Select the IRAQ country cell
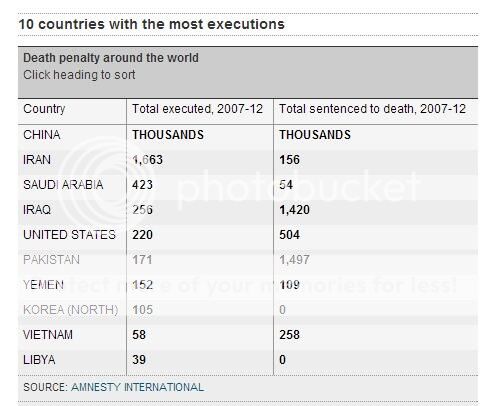Image resolution: width=487 pixels, height=406 pixels. pos(37,210)
